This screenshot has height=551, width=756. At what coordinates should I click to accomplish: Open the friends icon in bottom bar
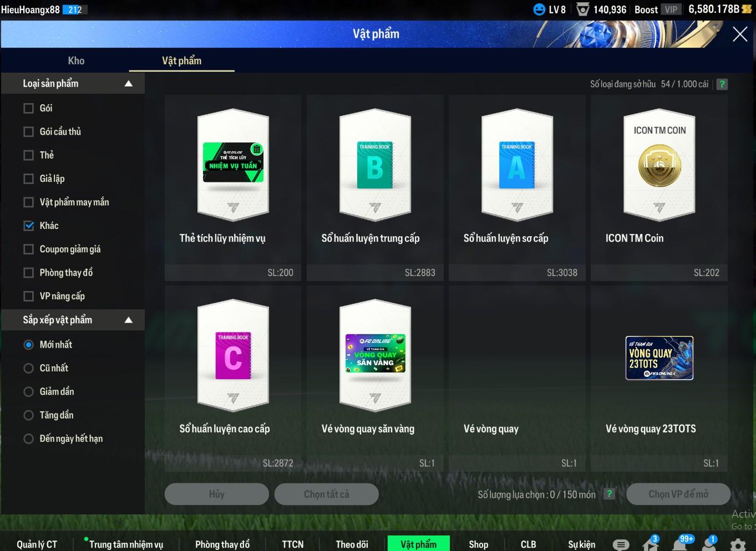(x=709, y=544)
